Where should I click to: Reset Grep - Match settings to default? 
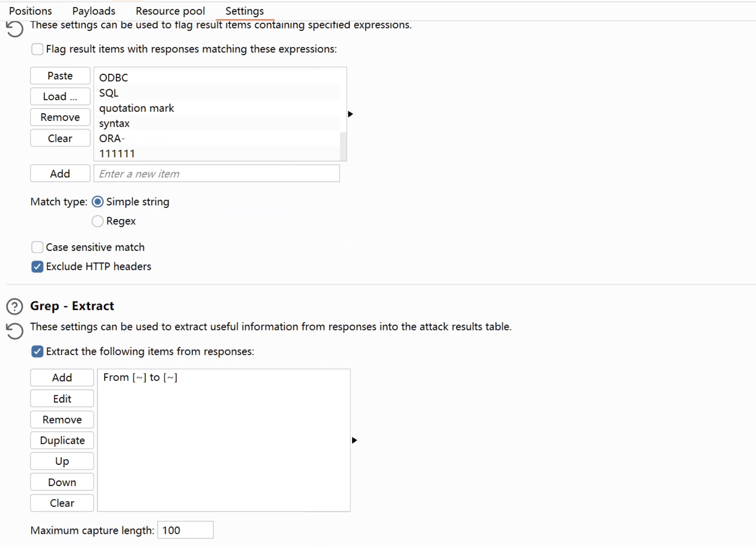click(x=14, y=29)
